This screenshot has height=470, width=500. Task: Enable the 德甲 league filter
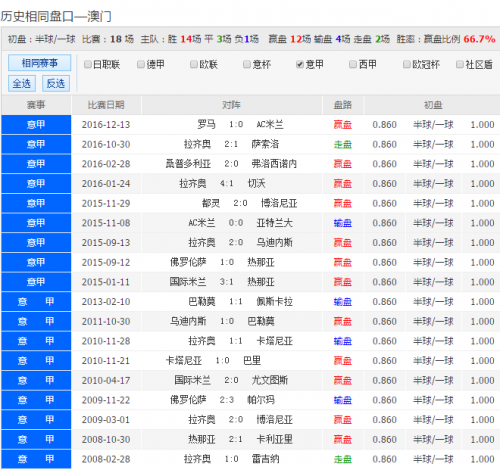(141, 64)
